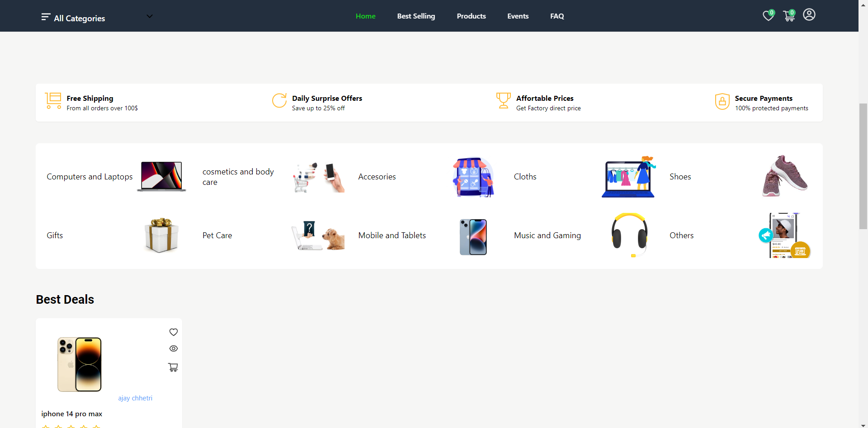Viewport: 868px width, 428px height.
Task: Open the FAQ page from the navigation
Action: point(557,16)
